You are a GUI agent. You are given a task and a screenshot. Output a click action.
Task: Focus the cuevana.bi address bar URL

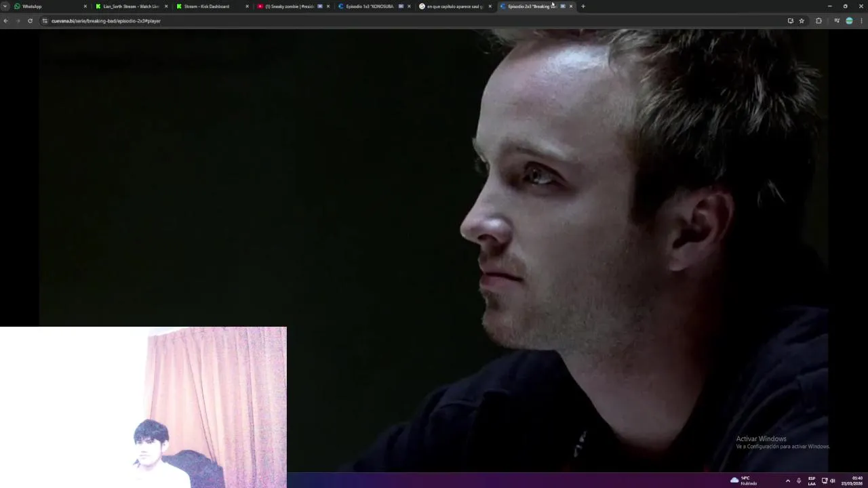[106, 21]
